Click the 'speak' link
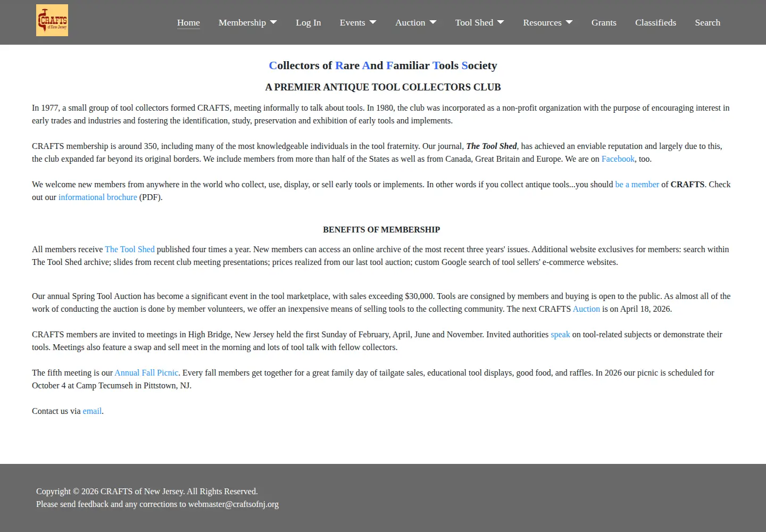 pos(560,335)
